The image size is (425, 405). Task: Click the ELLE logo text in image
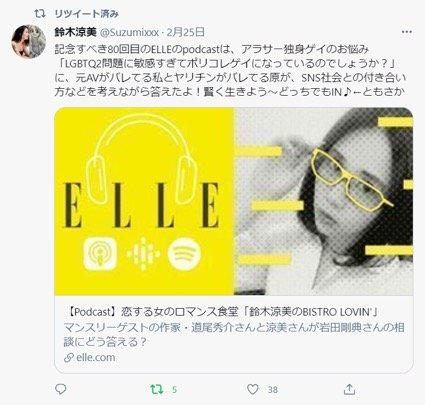[141, 205]
